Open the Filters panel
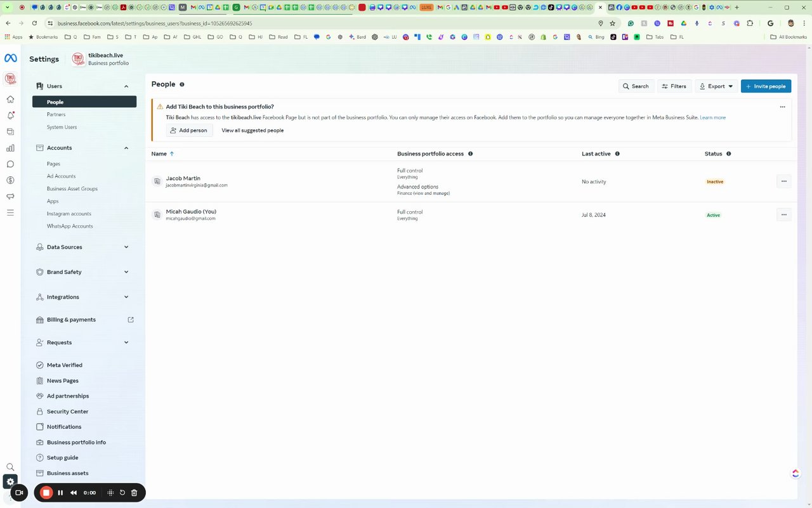 (x=674, y=86)
